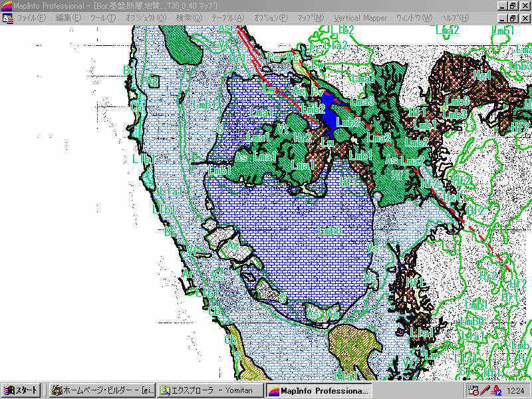The image size is (532, 399).
Task: Click the red pen icon in system tray
Action: pos(485,390)
